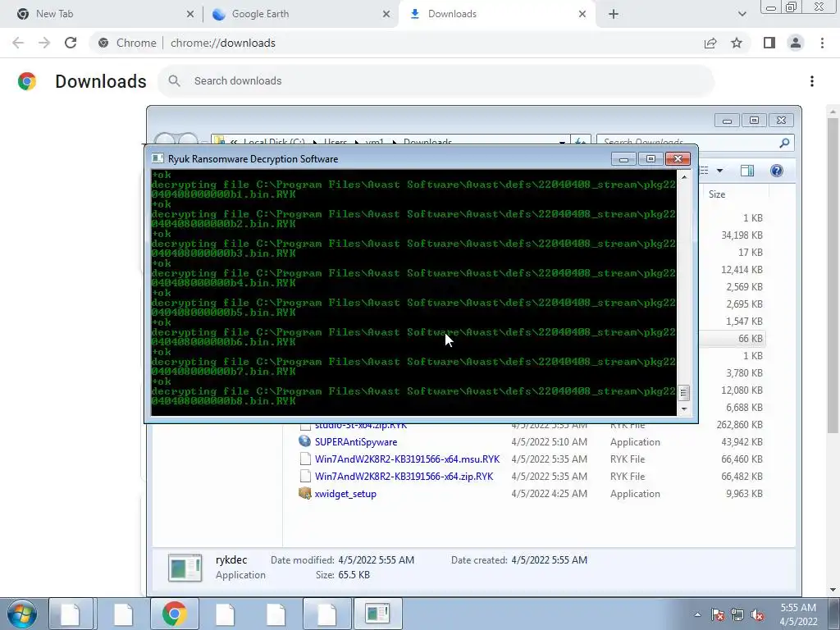Image resolution: width=840 pixels, height=630 pixels.
Task: Reload the Chrome downloads page
Action: pyautogui.click(x=71, y=43)
